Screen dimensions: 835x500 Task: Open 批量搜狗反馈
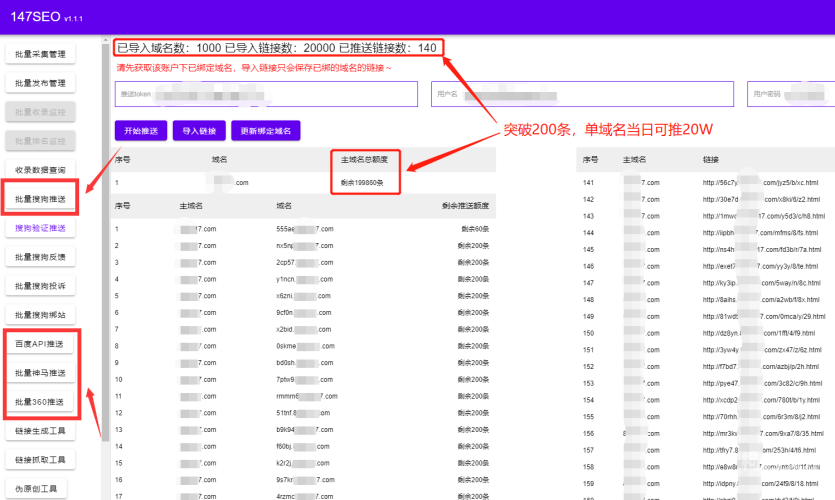coord(40,257)
